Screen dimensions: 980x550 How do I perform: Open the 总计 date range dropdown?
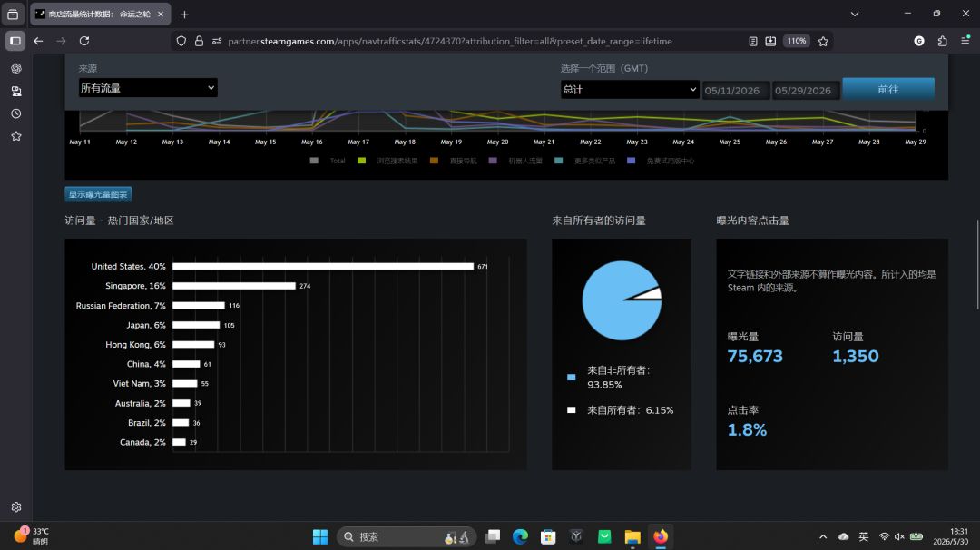[x=630, y=89]
